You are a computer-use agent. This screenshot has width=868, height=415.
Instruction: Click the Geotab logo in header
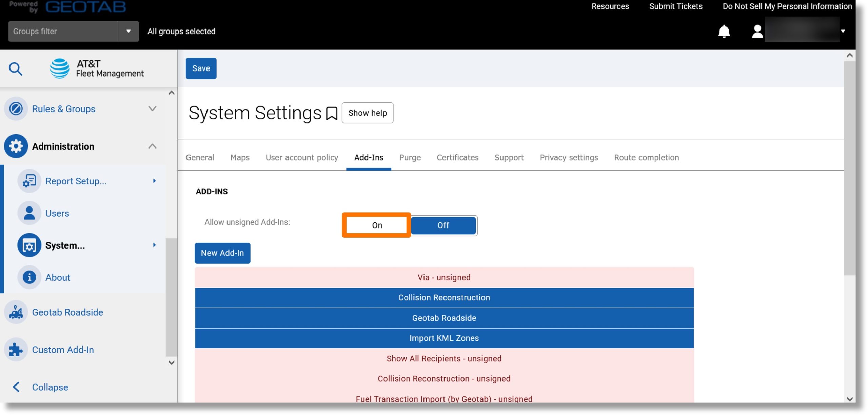(x=86, y=6)
